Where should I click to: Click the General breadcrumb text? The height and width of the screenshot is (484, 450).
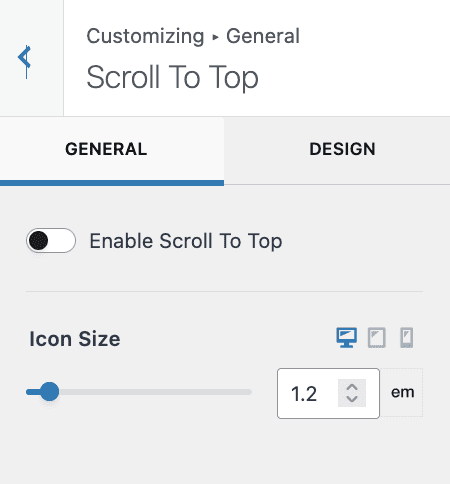(263, 36)
